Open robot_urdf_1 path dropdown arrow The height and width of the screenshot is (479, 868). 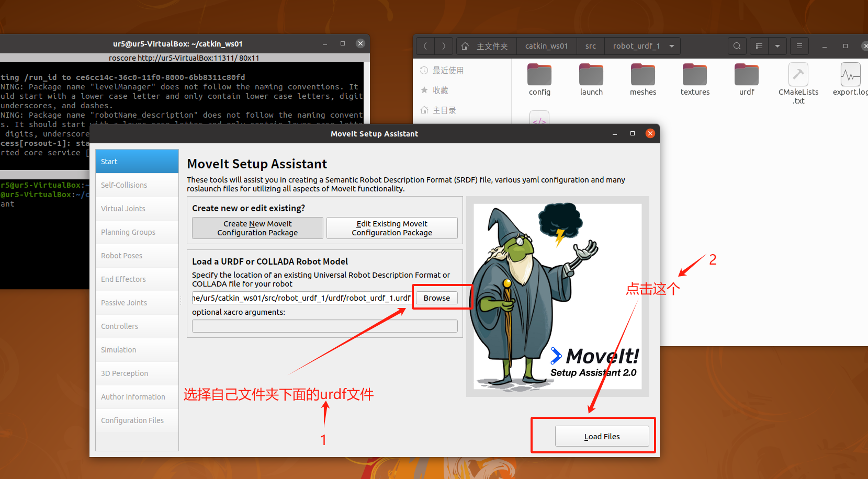coord(672,46)
